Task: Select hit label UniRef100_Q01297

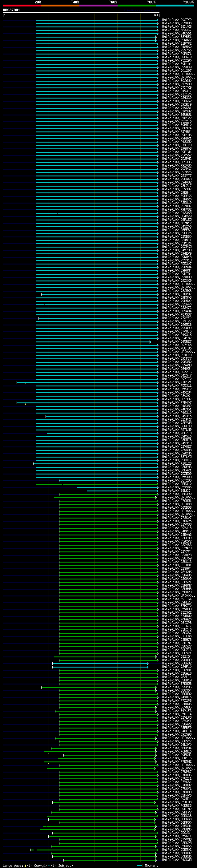Action: pyautogui.click(x=176, y=71)
